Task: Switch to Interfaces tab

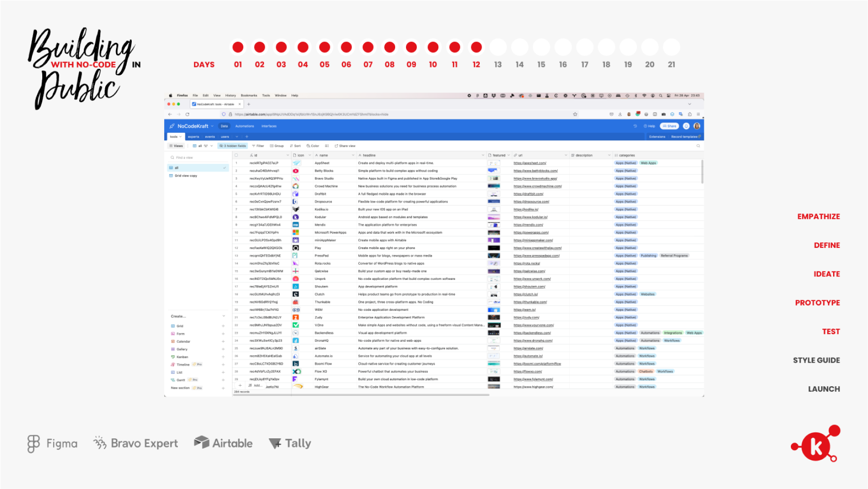Action: 269,126
